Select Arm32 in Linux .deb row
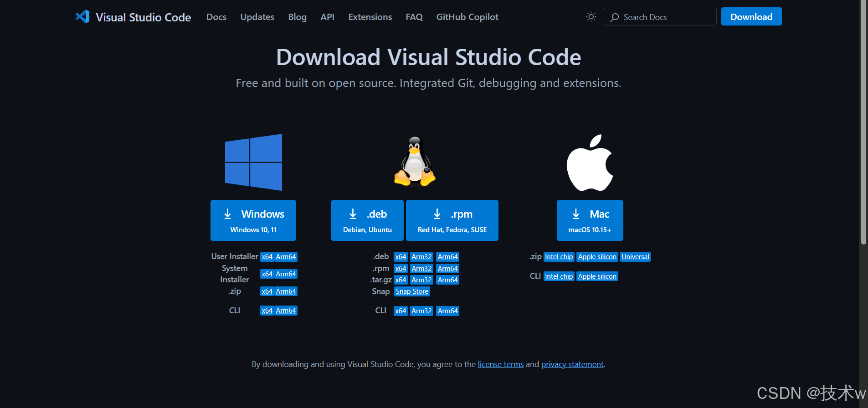Viewport: 868px width, 408px height. pyautogui.click(x=421, y=257)
